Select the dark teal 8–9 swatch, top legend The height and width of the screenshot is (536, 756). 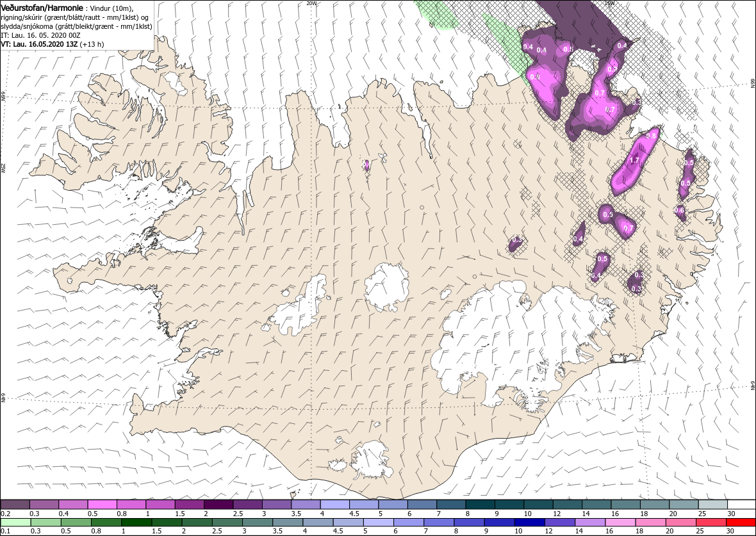click(x=481, y=505)
